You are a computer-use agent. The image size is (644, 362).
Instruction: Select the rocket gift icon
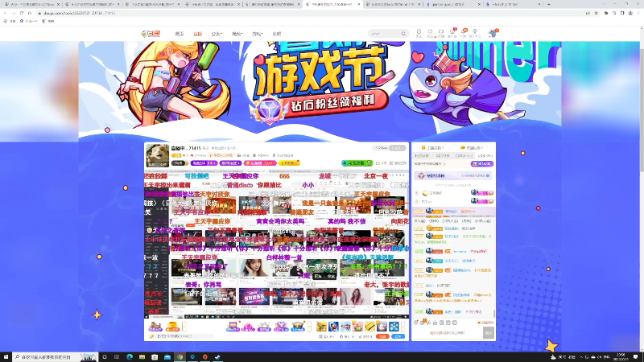point(333,327)
